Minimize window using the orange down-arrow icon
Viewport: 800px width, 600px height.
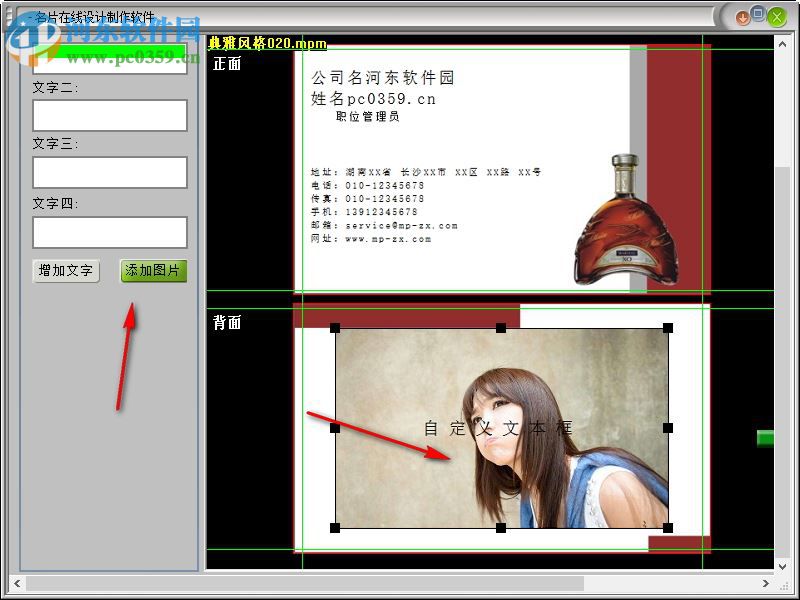(x=744, y=17)
